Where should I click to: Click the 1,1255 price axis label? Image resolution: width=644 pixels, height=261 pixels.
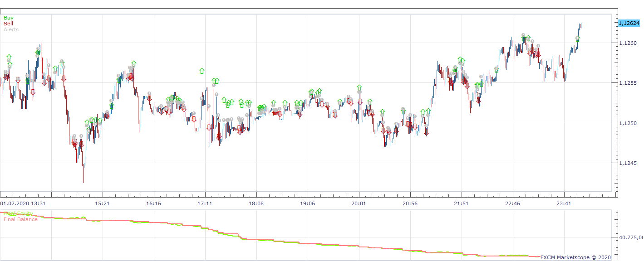tap(629, 83)
